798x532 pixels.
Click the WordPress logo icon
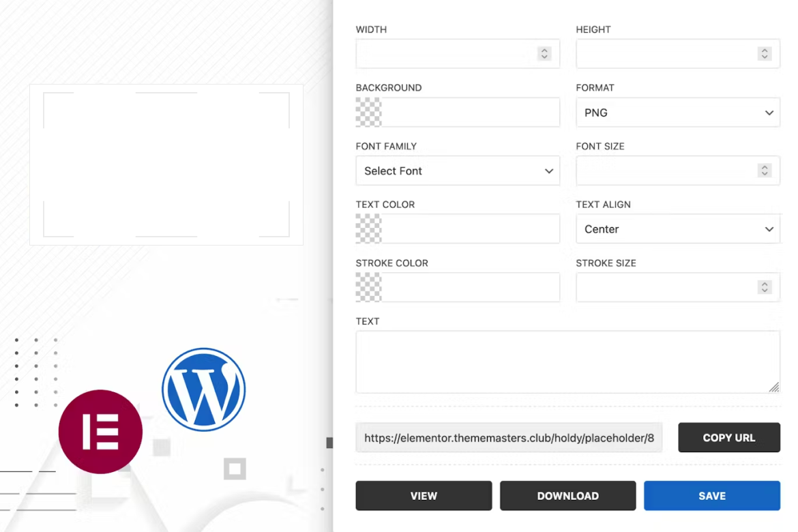pyautogui.click(x=203, y=389)
